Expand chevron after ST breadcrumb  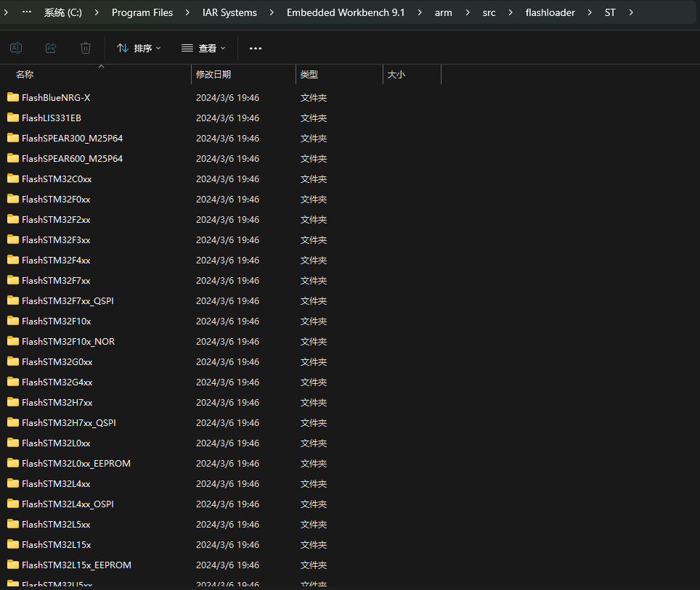631,12
